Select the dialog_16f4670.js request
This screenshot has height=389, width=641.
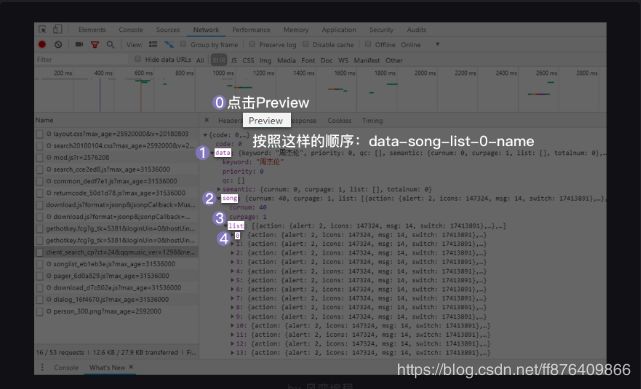(x=117, y=300)
